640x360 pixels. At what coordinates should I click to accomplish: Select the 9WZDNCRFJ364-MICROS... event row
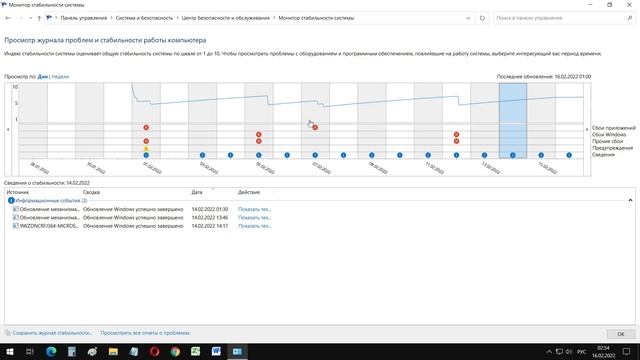click(142, 226)
